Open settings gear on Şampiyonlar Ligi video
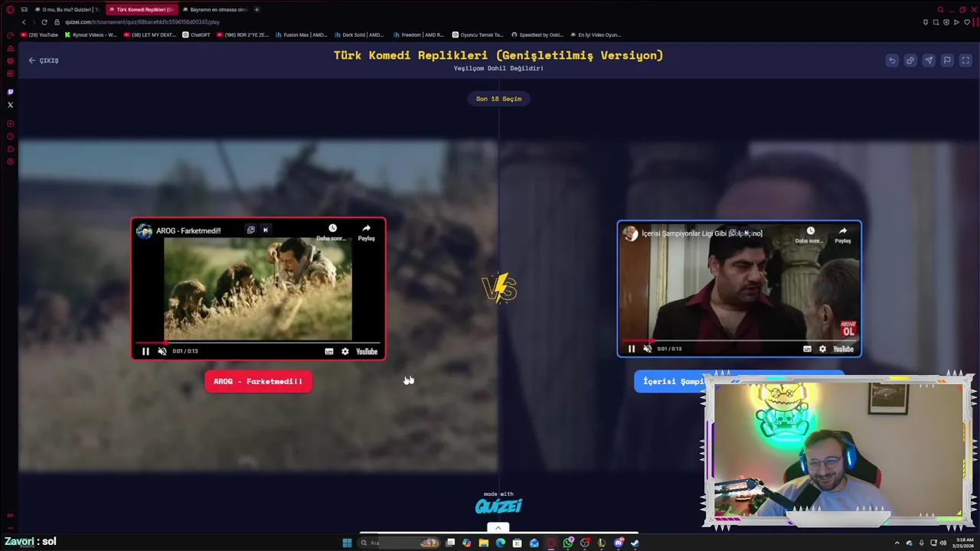Screen dimensions: 980x551 (823, 349)
